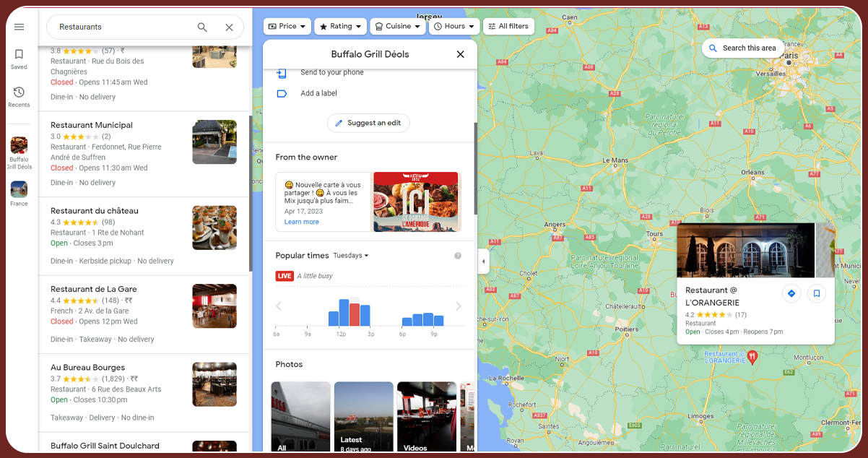Click the Learn more link

tap(301, 222)
